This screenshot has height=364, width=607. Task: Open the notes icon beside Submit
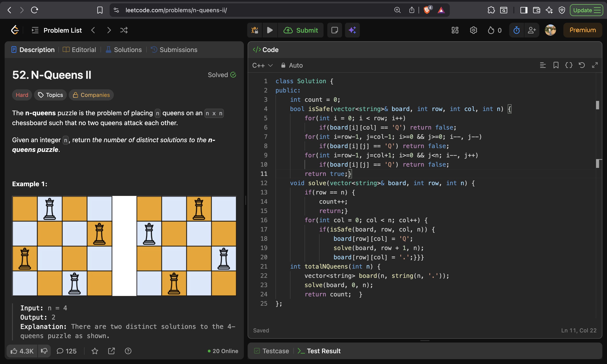334,30
